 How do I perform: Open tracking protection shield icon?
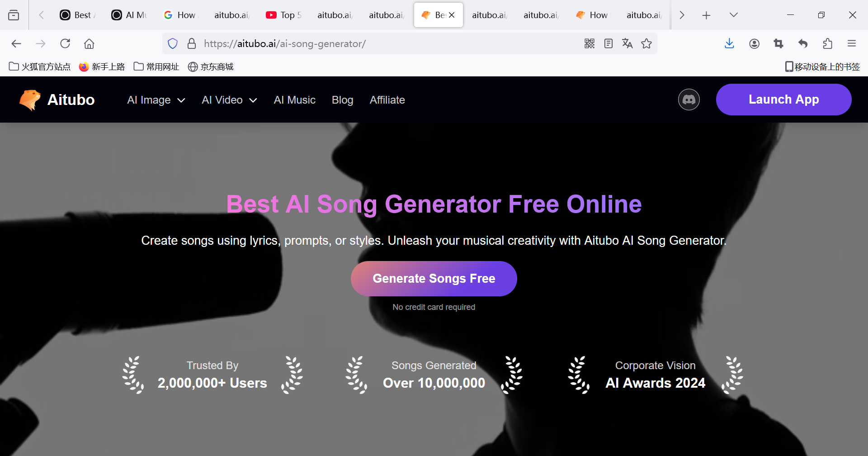173,43
